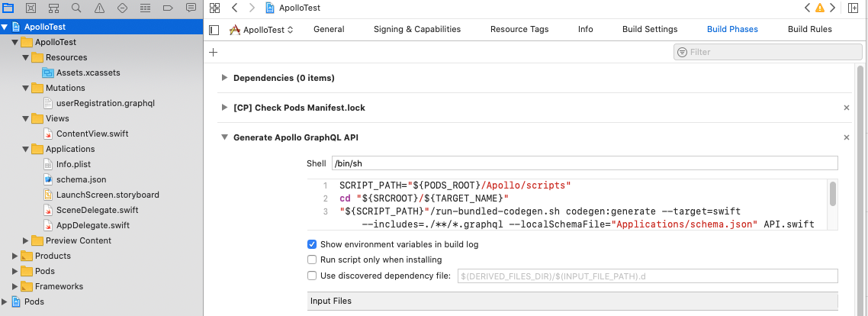The image size is (868, 316).
Task: Open the Symbol navigator icon
Action: [53, 8]
